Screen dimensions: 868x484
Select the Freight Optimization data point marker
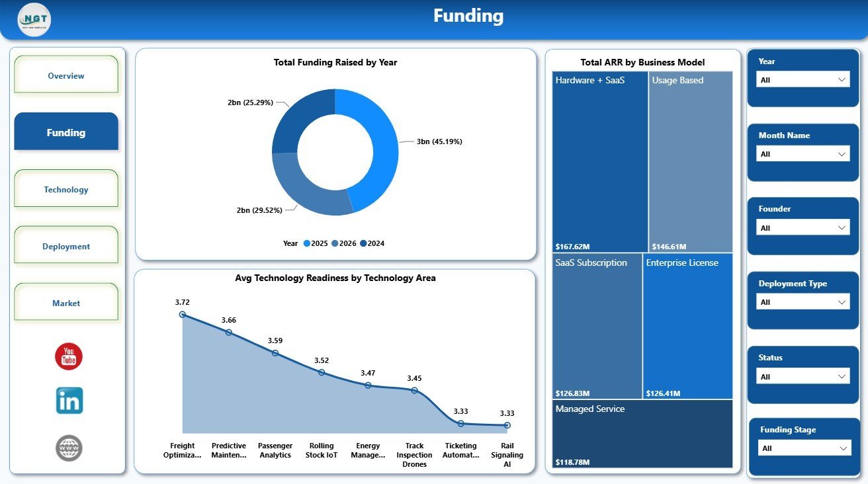(x=183, y=315)
